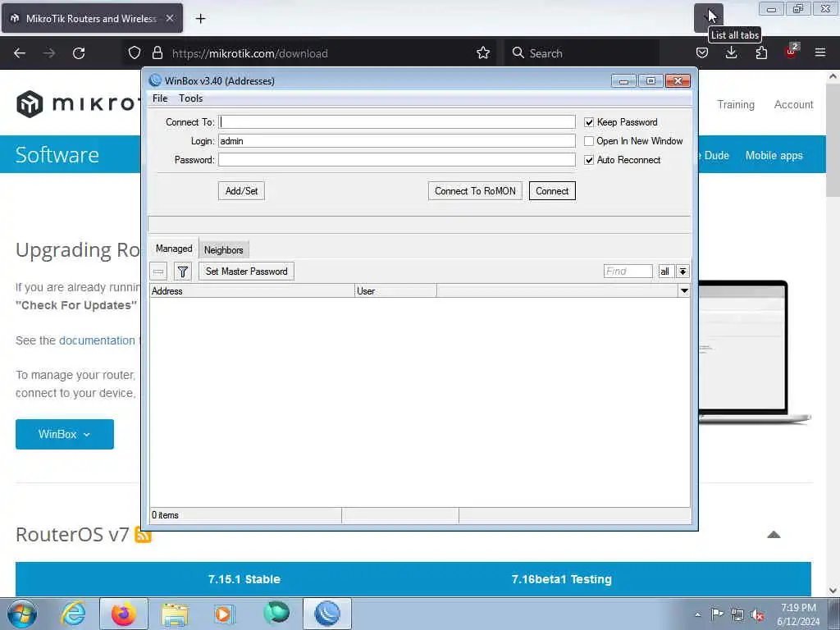Click the Connect button
Screen dimensions: 840x630
tap(552, 190)
